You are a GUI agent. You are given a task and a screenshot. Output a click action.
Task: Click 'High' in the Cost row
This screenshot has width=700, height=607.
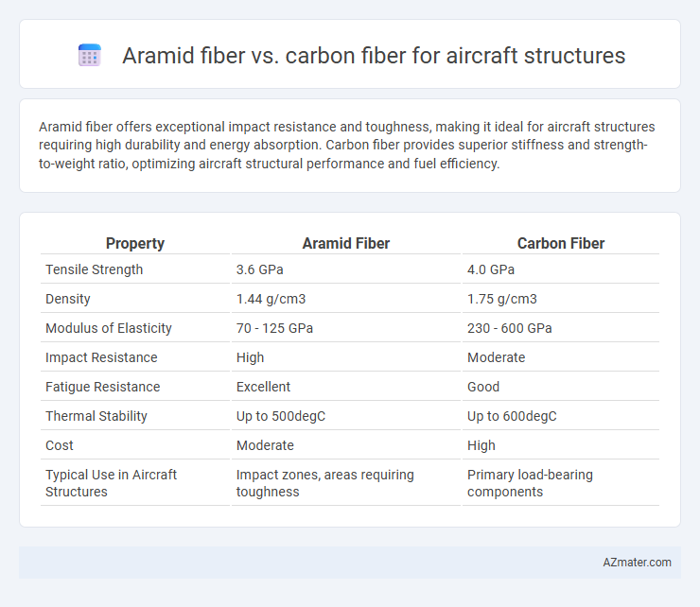click(x=481, y=445)
